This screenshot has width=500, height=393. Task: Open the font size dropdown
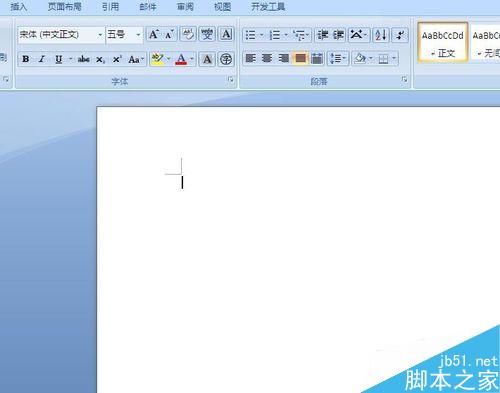click(138, 35)
